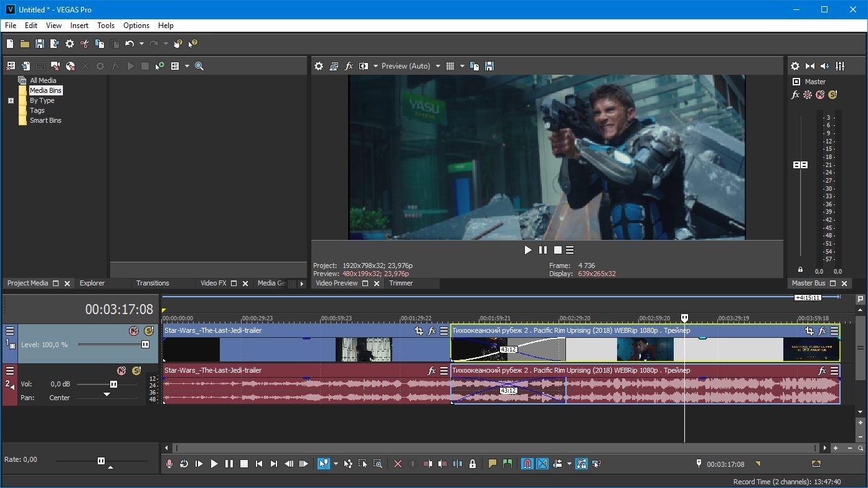Save the preview snapshot to file
Screen dimensions: 868x488
[x=489, y=66]
